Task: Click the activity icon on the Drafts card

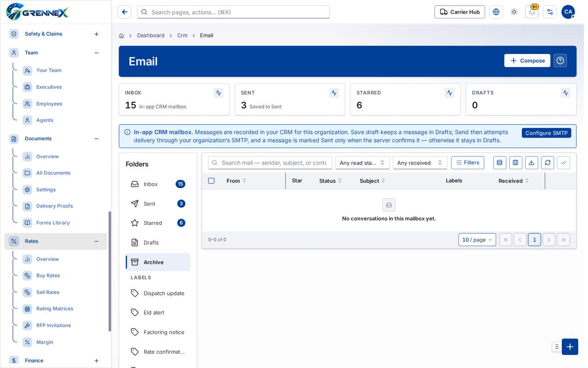Action: [565, 93]
